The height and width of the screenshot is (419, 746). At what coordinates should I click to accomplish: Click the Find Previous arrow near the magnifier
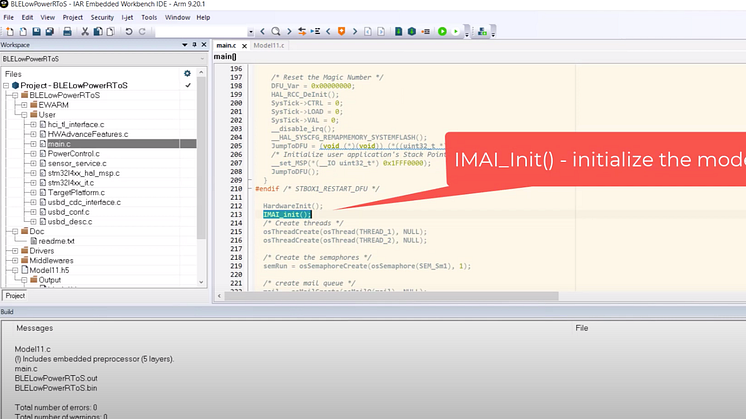point(263,31)
